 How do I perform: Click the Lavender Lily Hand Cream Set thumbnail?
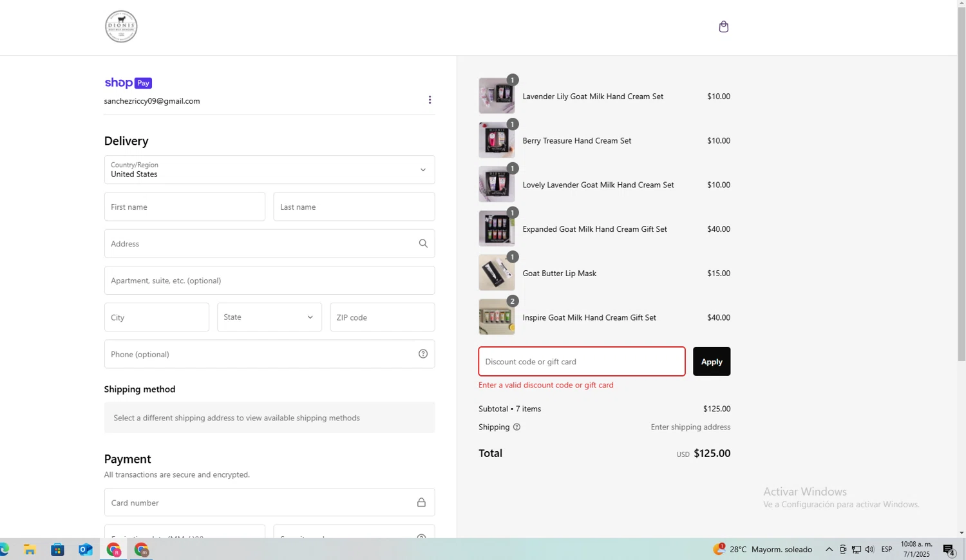point(497,96)
